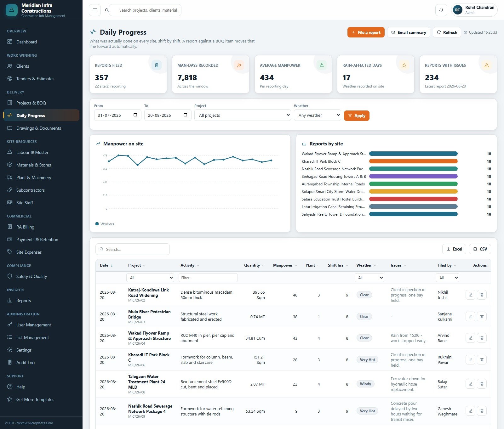Click the File a report button
This screenshot has width=504, height=429.
point(366,32)
